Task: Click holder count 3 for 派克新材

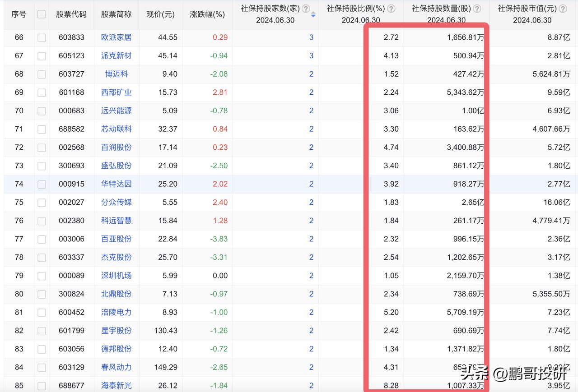Action: (x=311, y=56)
